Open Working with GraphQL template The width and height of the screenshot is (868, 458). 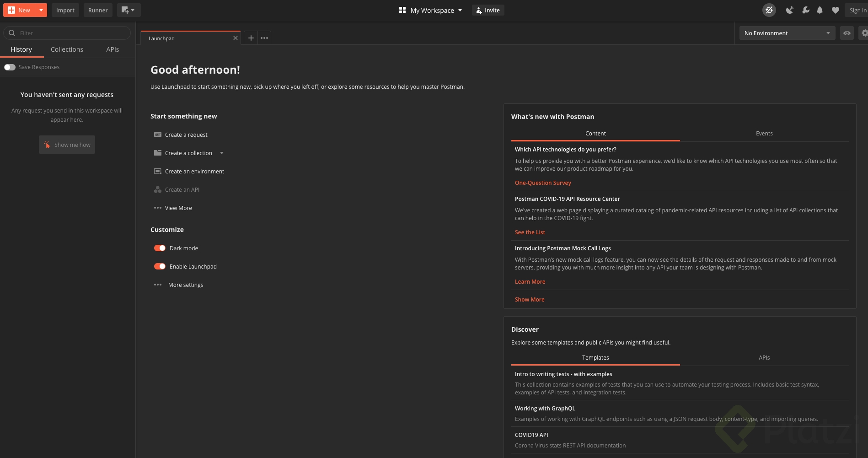point(545,408)
